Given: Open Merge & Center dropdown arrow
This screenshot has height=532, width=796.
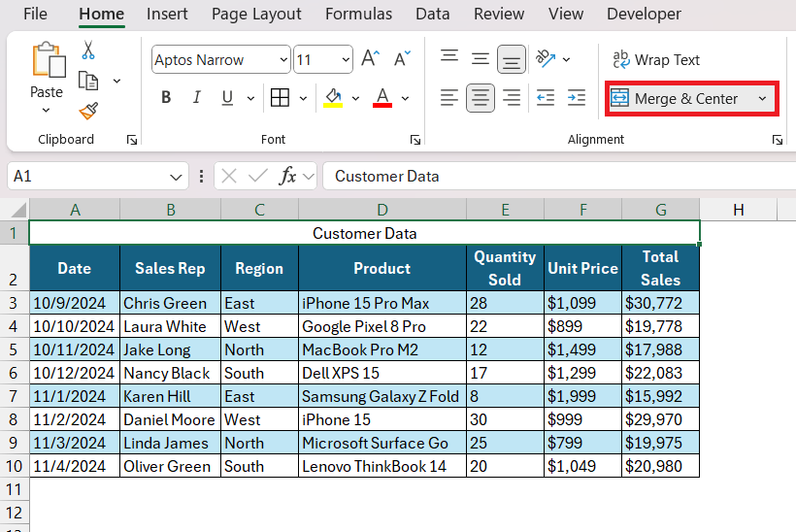Looking at the screenshot, I should coord(762,98).
